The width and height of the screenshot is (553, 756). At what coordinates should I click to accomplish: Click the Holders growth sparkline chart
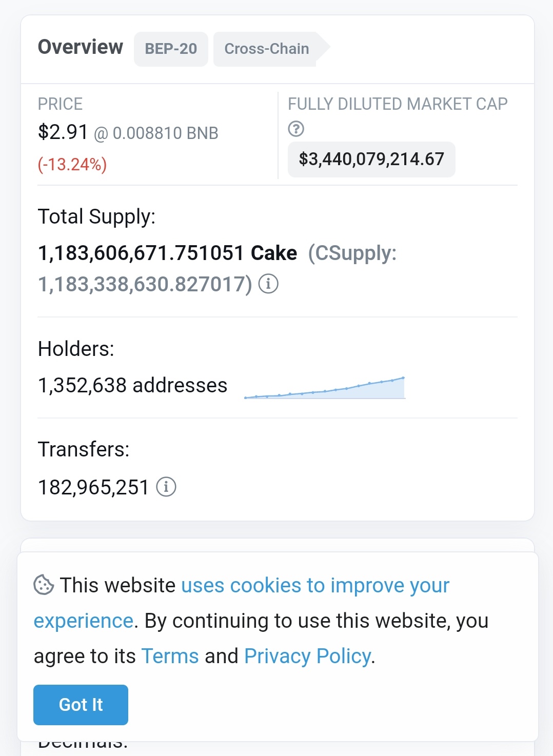click(325, 388)
